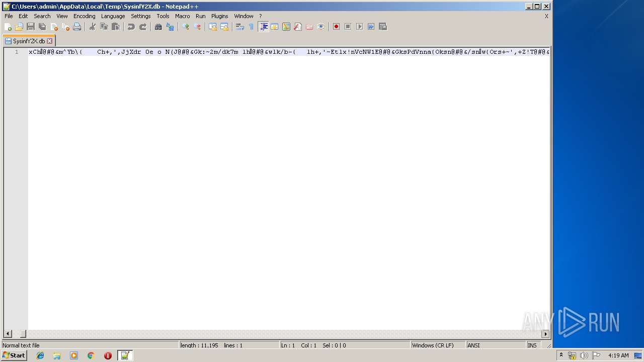Open the Edit menu

tap(23, 16)
